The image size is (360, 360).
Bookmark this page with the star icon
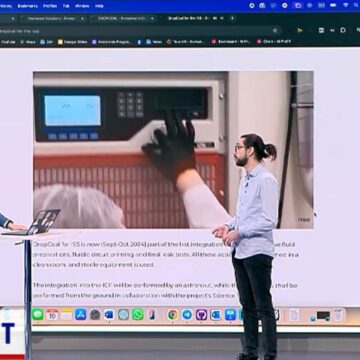(x=275, y=30)
